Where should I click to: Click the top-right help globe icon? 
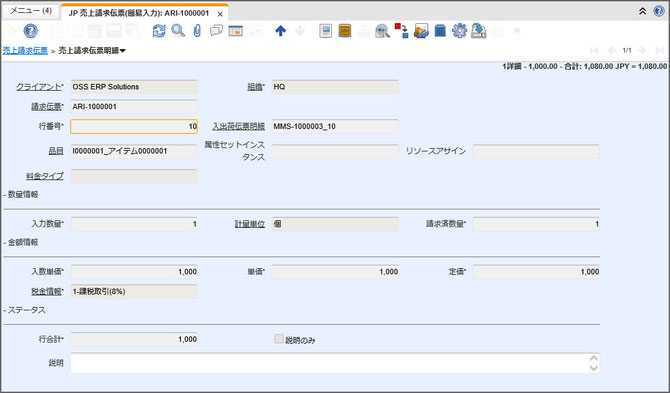click(659, 11)
